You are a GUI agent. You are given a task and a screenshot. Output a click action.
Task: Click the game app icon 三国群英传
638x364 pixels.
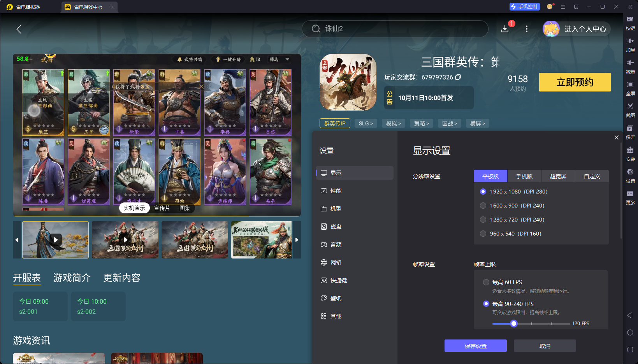[x=348, y=82]
